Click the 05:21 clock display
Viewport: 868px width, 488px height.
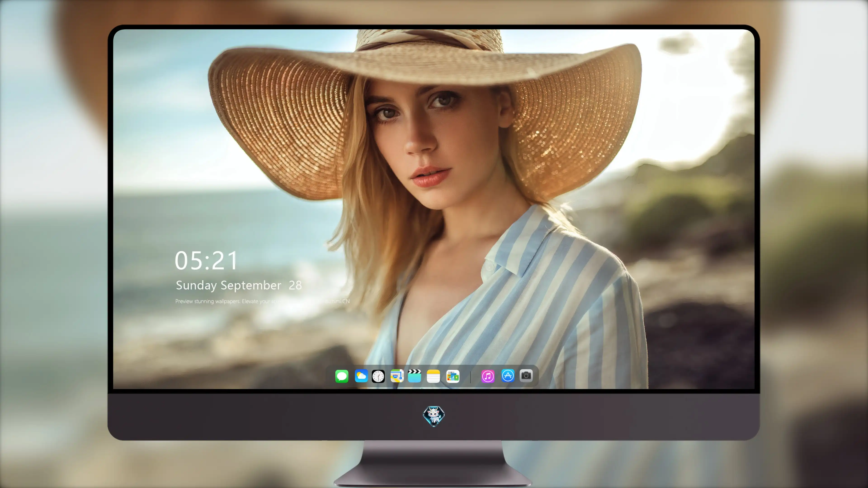coord(206,260)
